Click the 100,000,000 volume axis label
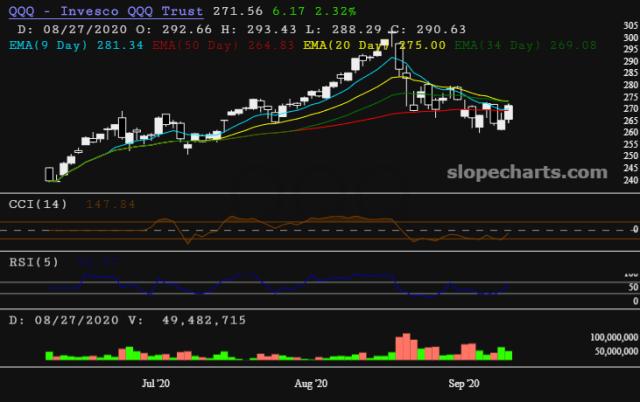The height and width of the screenshot is (402, 640). (614, 337)
